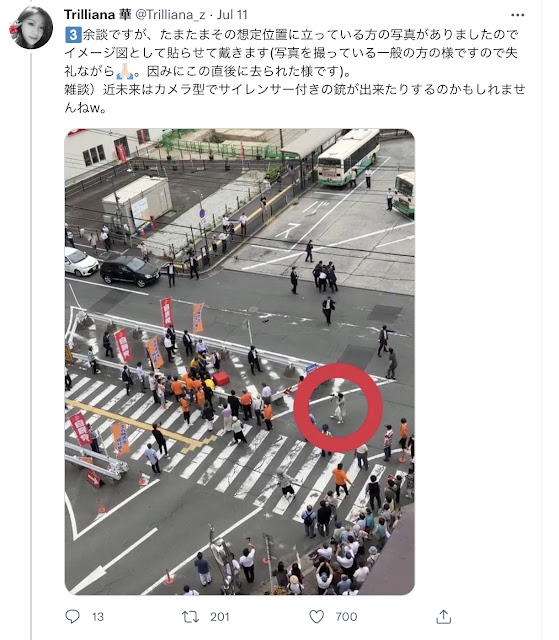Select the like count 700
The image size is (559, 640).
point(346,617)
